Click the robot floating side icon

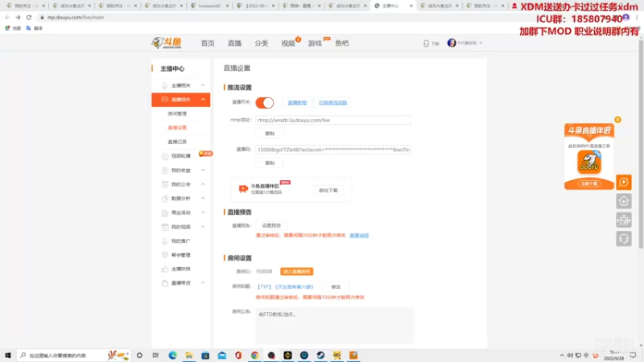(624, 220)
